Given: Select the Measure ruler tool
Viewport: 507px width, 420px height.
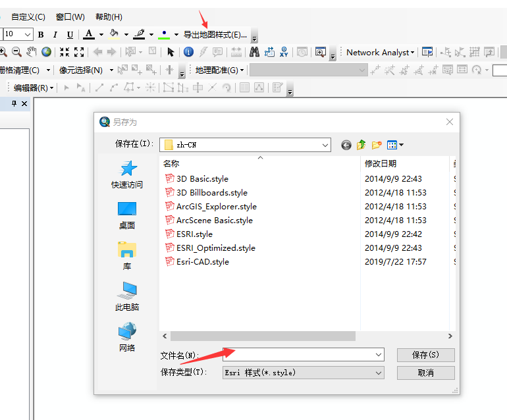Looking at the screenshot, I should click(236, 52).
